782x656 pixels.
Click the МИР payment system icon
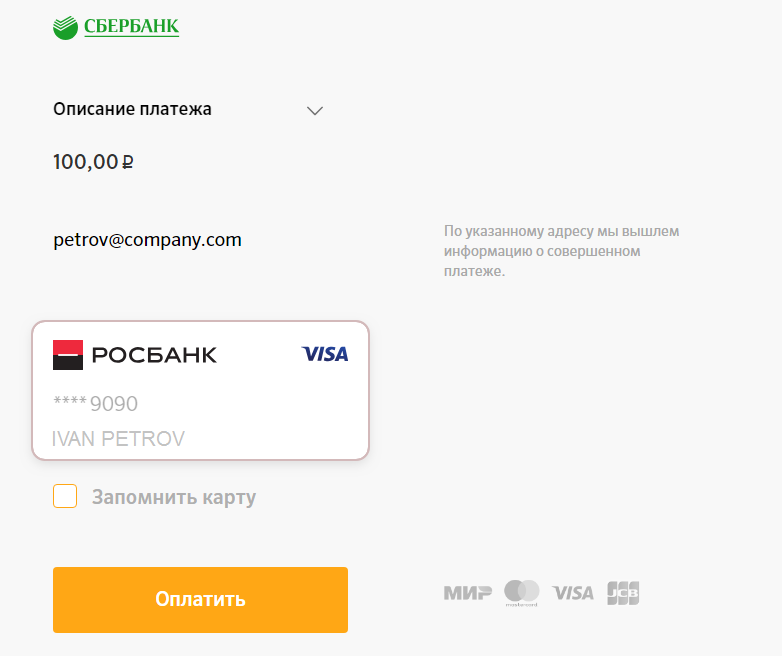[x=467, y=593]
